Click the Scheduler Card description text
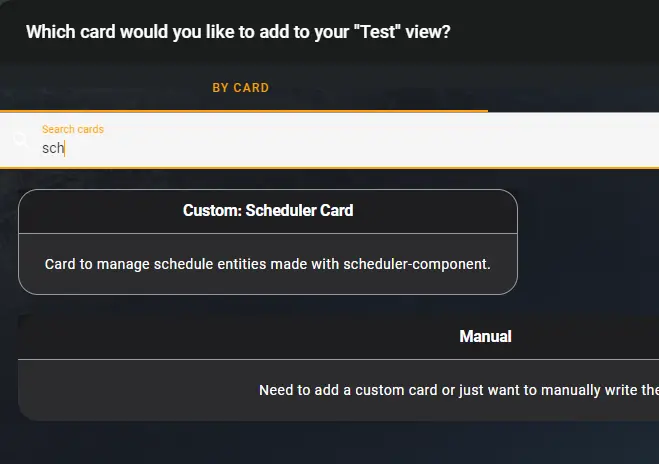The image size is (659, 464). click(268, 264)
